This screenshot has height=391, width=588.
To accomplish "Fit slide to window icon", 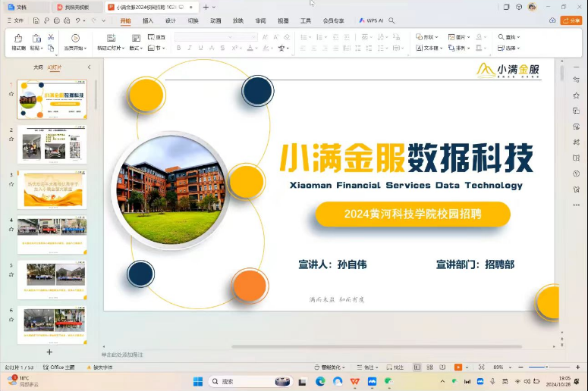I will [482, 368].
